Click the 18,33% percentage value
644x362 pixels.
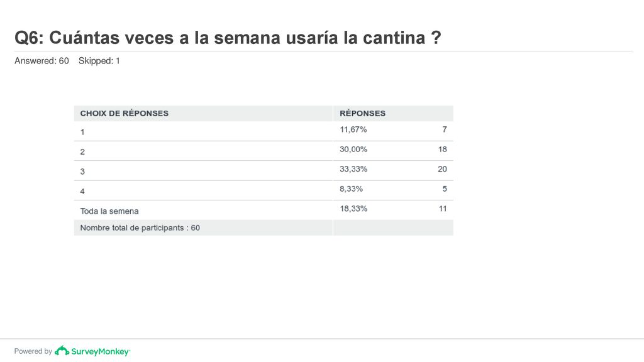coord(353,209)
